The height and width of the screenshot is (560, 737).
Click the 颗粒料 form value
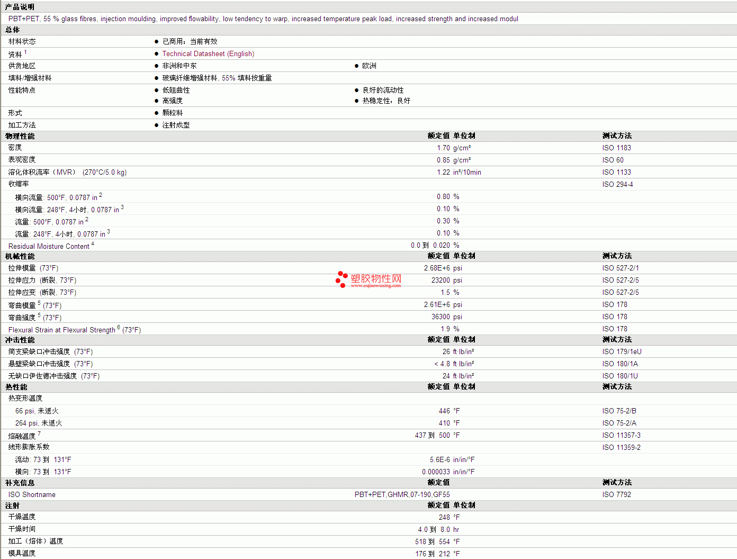[x=173, y=113]
